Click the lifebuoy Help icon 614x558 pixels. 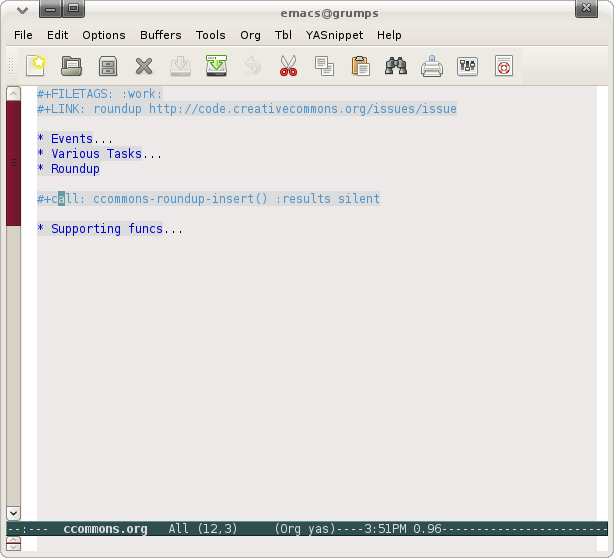pyautogui.click(x=503, y=67)
